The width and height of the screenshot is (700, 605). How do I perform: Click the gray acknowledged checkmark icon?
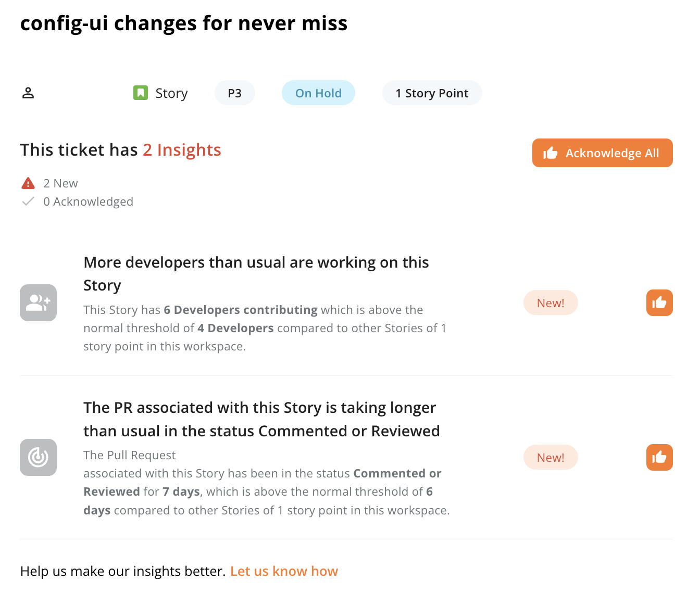(28, 201)
